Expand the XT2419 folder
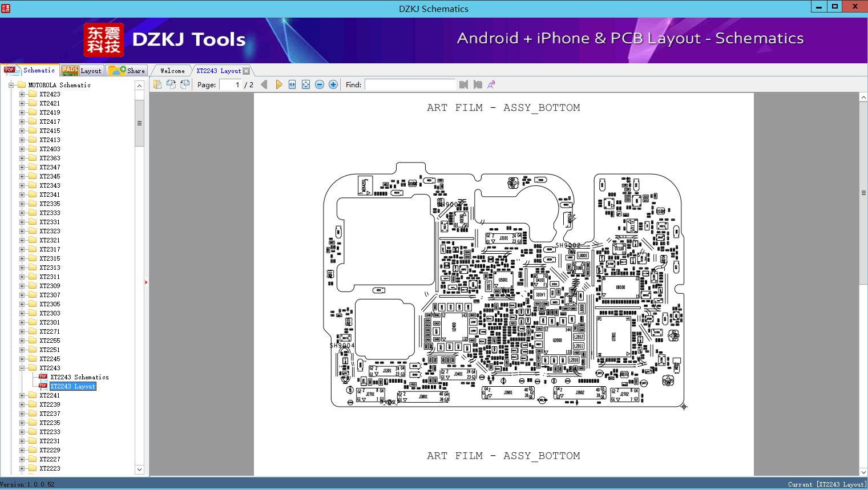 tap(22, 112)
